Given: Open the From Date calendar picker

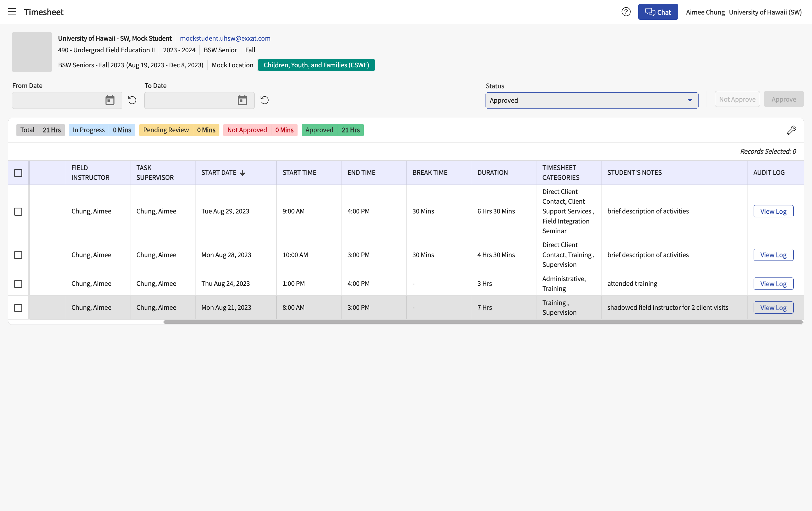Looking at the screenshot, I should pyautogui.click(x=110, y=100).
